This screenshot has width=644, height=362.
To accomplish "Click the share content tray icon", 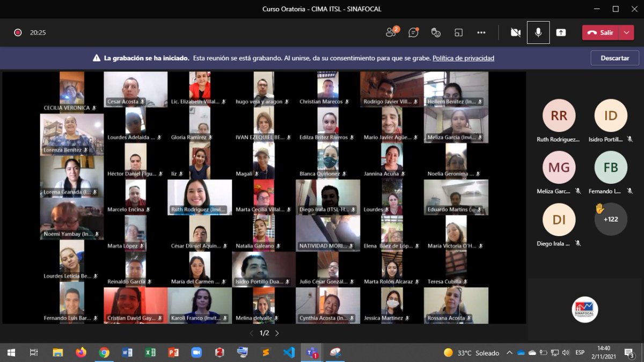I will (561, 33).
